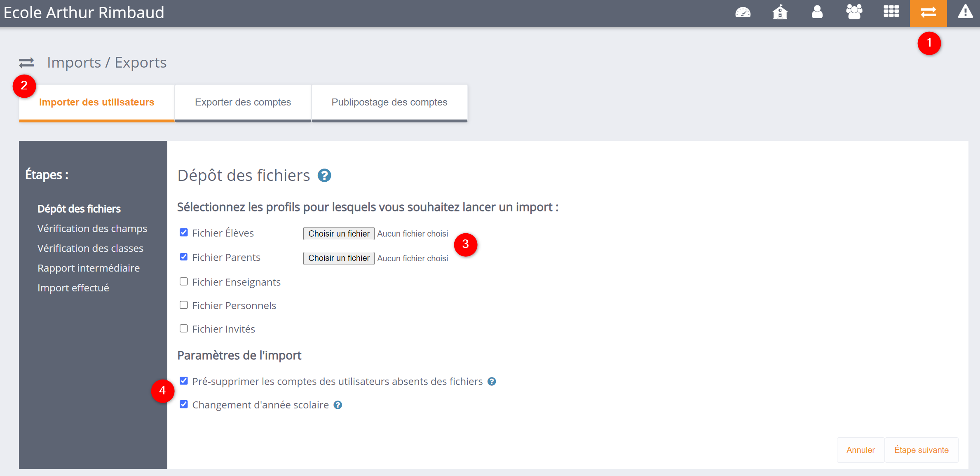Screen dimensions: 980x476
Task: Open the single user icon
Action: coord(817,13)
